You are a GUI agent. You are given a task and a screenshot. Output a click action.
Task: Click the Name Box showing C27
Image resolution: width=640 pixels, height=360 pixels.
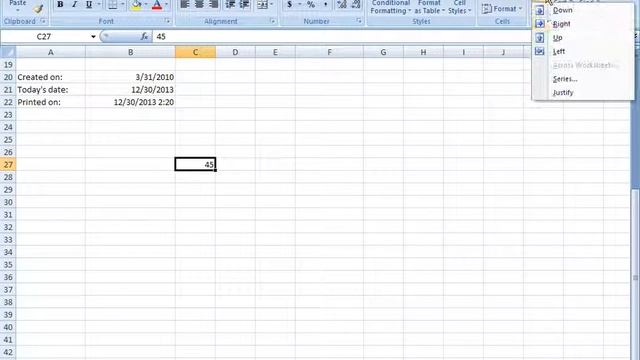coord(44,37)
